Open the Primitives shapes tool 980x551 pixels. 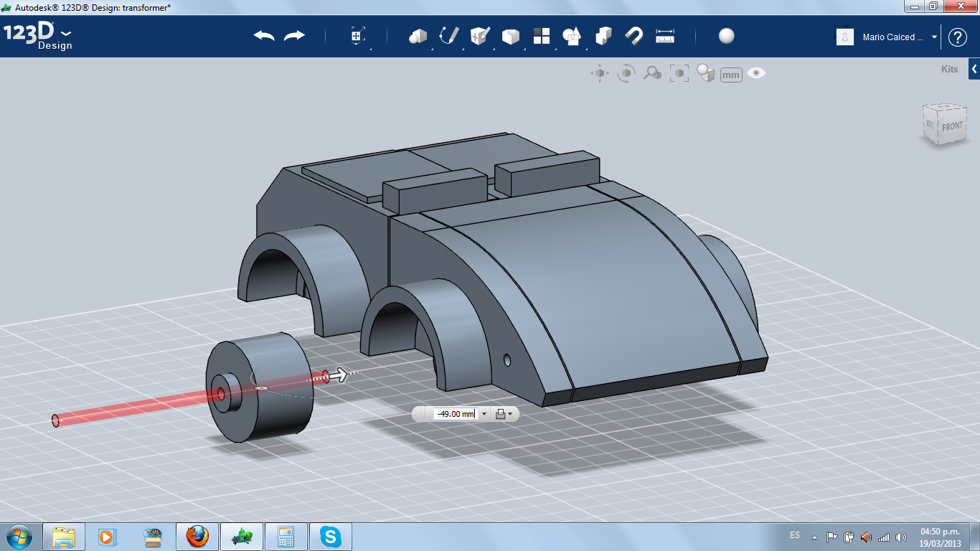tap(418, 36)
